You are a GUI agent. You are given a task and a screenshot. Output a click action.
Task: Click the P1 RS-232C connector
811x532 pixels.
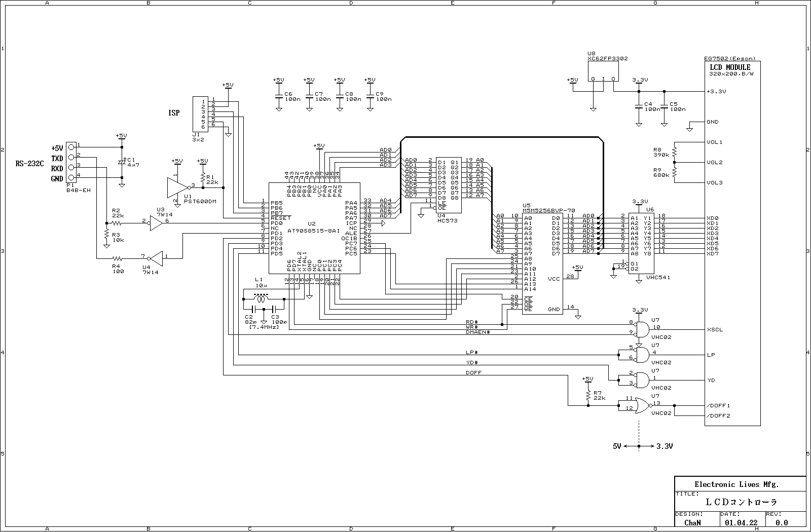click(x=71, y=163)
